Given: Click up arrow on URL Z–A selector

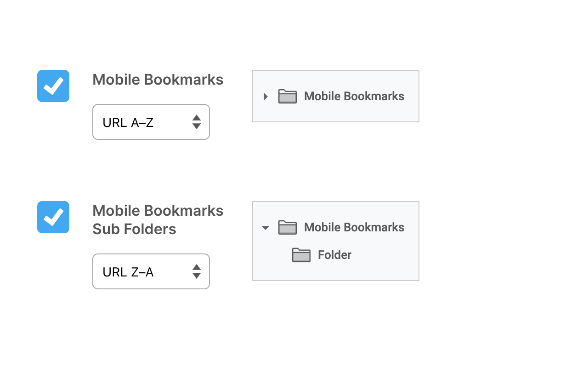Looking at the screenshot, I should coord(196,267).
